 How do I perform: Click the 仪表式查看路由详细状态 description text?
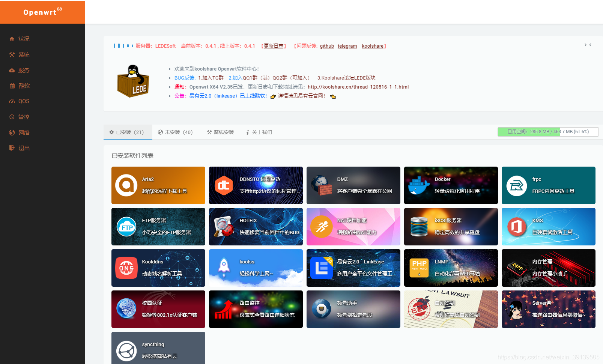(267, 315)
